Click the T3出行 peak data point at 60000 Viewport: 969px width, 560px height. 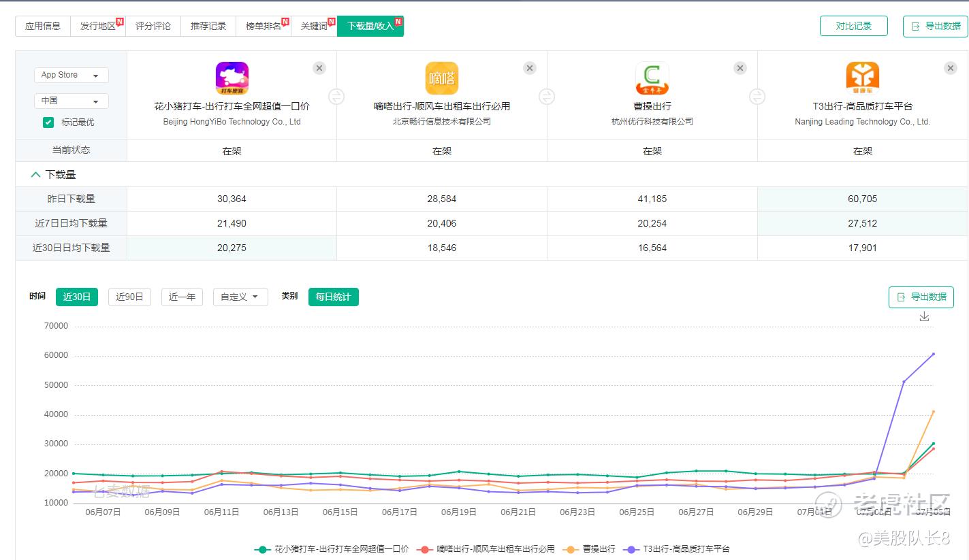tap(933, 354)
